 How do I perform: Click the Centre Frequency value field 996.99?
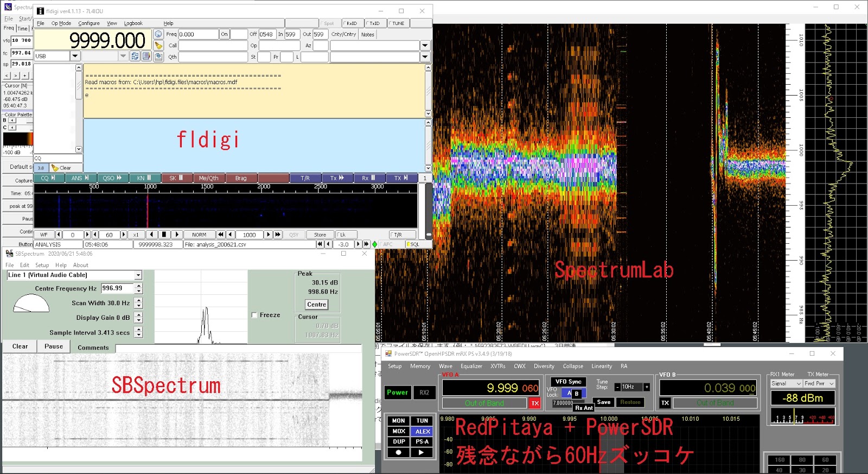[x=118, y=288]
